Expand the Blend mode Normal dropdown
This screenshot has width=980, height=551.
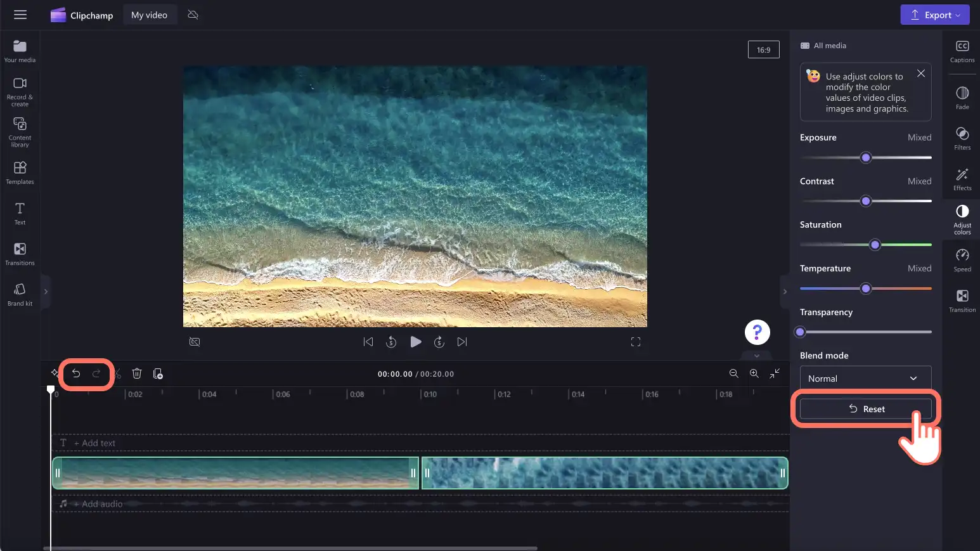[x=865, y=379]
